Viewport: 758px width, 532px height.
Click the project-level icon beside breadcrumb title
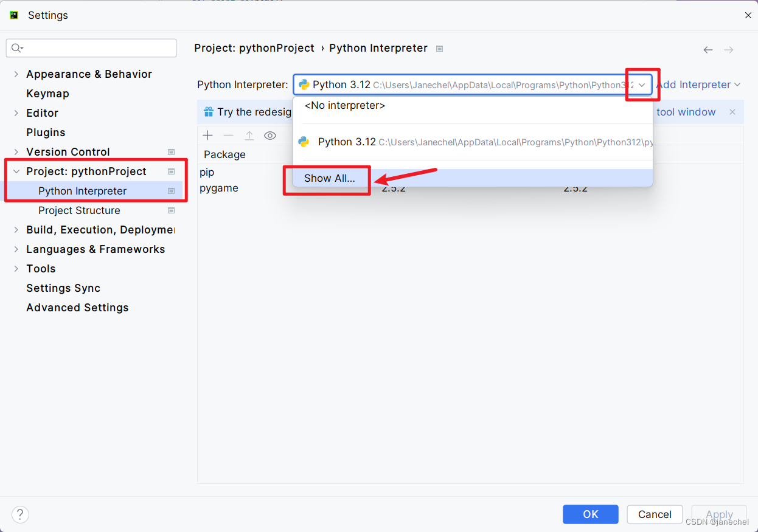(440, 49)
